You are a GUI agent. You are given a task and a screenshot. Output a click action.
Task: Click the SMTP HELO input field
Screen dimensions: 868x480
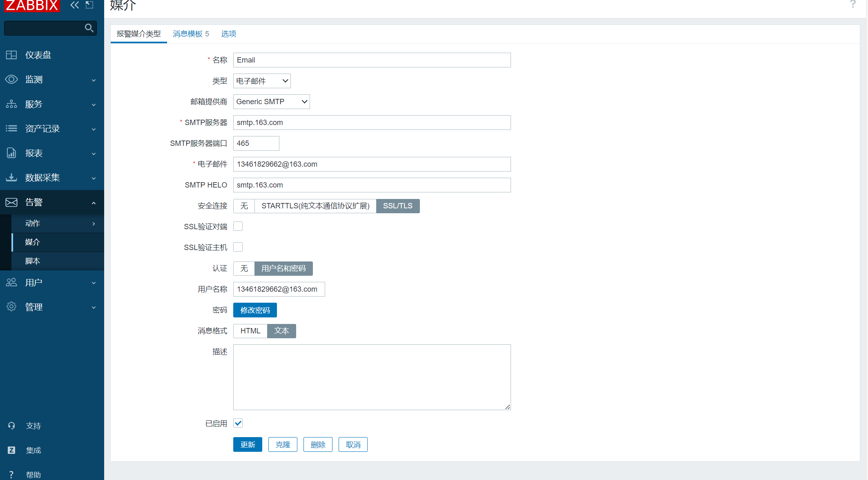(x=372, y=185)
